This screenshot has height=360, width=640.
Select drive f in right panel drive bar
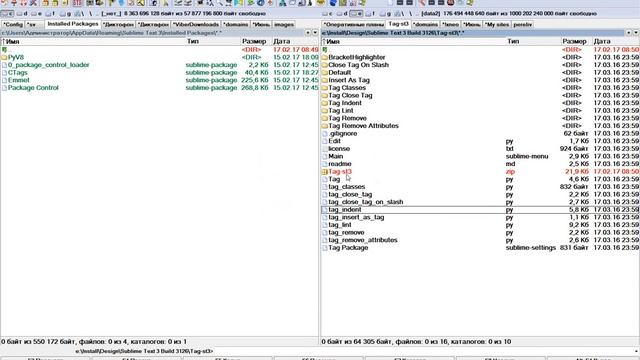click(370, 13)
